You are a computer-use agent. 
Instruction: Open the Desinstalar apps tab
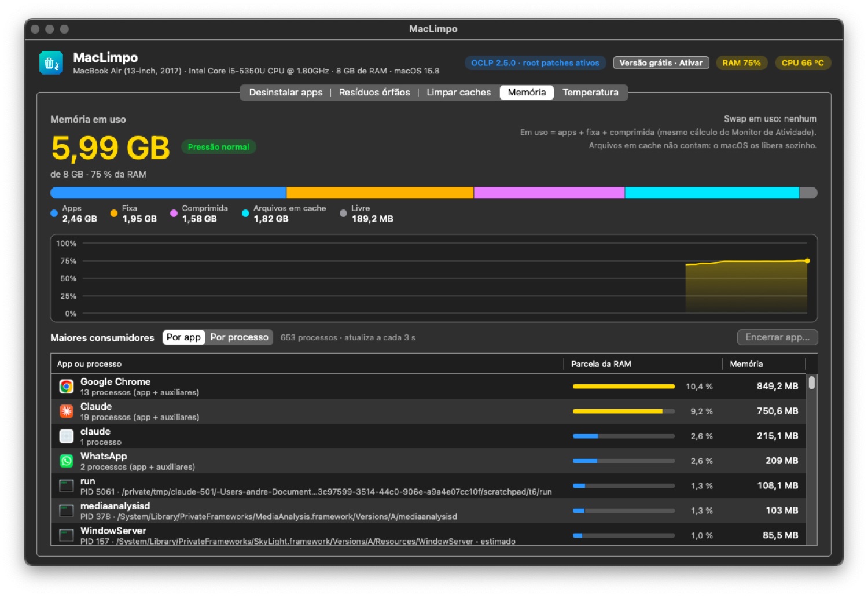[286, 93]
